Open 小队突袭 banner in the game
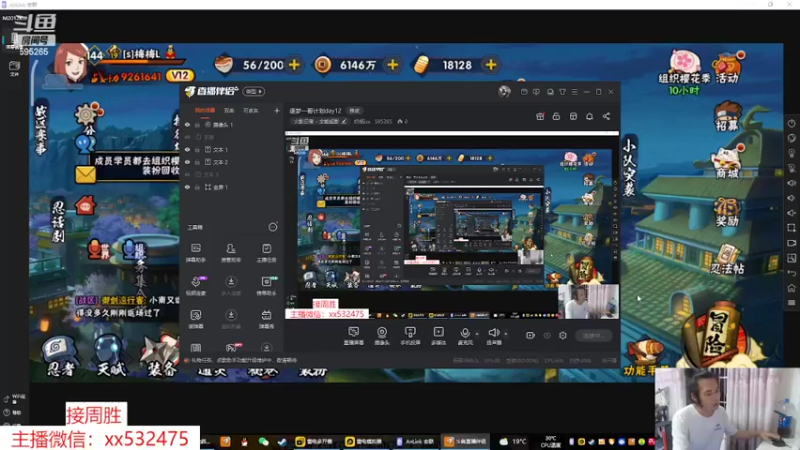This screenshot has width=800, height=450. click(x=629, y=168)
